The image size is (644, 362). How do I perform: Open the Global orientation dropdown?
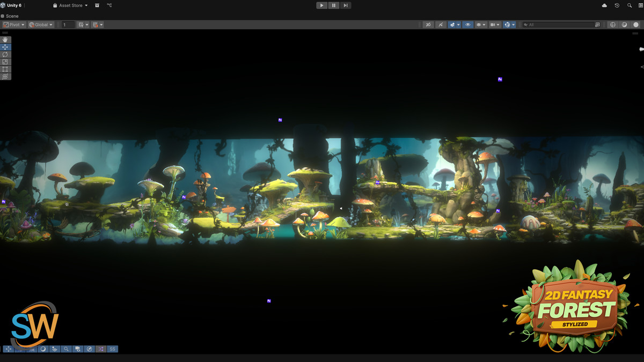pyautogui.click(x=40, y=24)
